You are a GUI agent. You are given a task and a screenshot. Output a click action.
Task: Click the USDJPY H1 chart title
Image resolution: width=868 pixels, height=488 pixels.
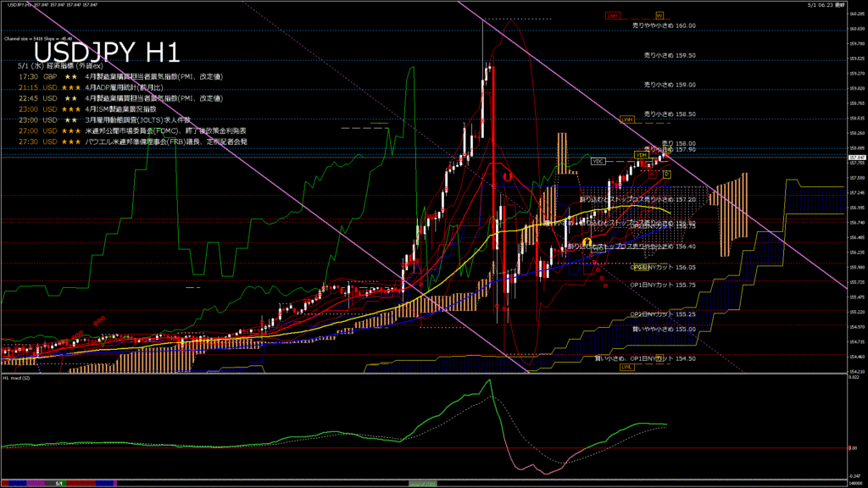pyautogui.click(x=107, y=53)
